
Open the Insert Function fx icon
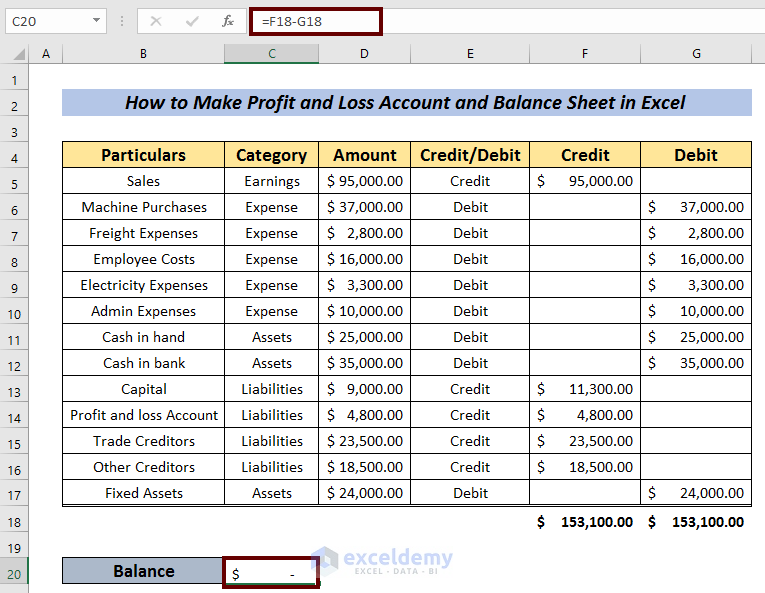tap(228, 21)
